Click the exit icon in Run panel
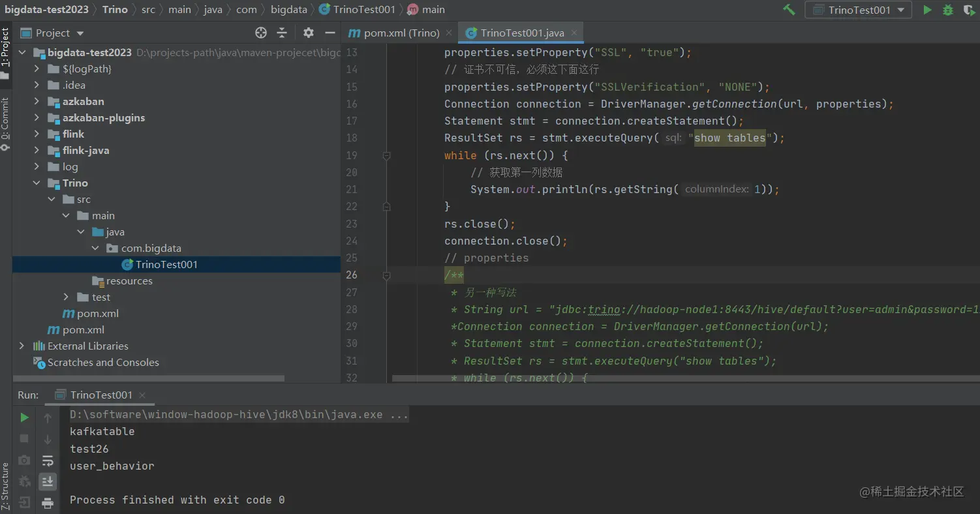The width and height of the screenshot is (980, 514). pyautogui.click(x=24, y=502)
